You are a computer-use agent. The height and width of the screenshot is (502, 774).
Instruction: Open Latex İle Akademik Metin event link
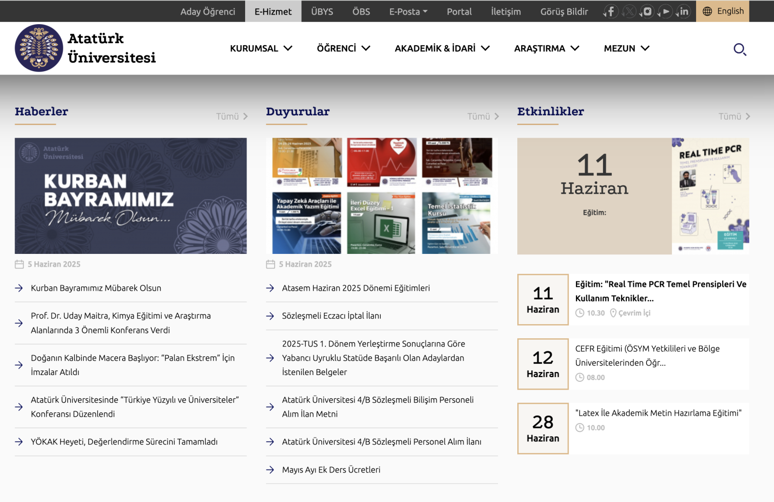coord(658,413)
